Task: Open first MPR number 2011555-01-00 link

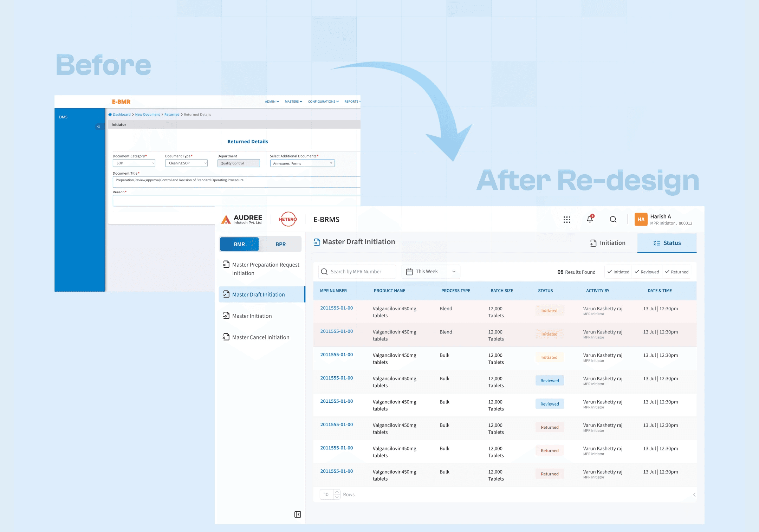Action: [x=336, y=308]
